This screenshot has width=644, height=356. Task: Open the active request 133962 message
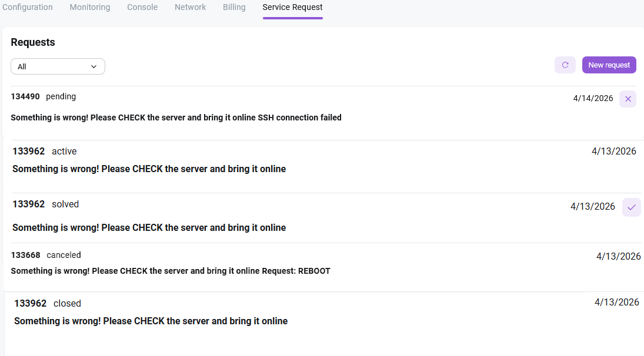click(x=149, y=169)
